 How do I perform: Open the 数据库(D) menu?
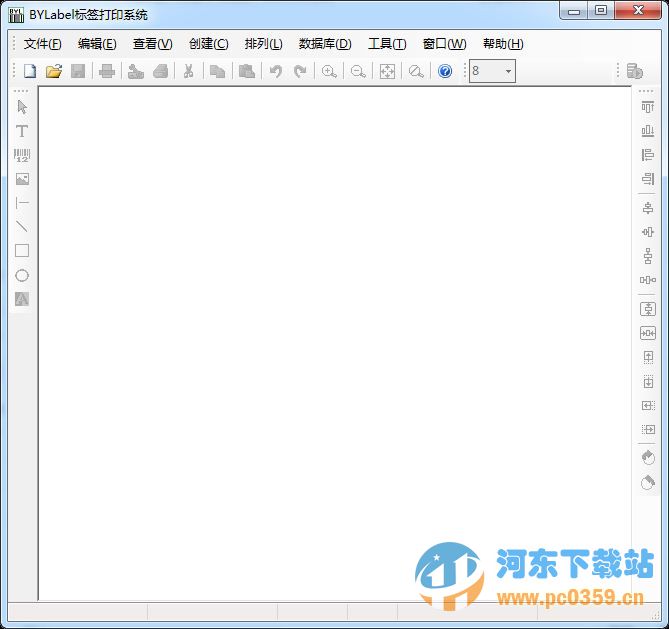tap(325, 44)
